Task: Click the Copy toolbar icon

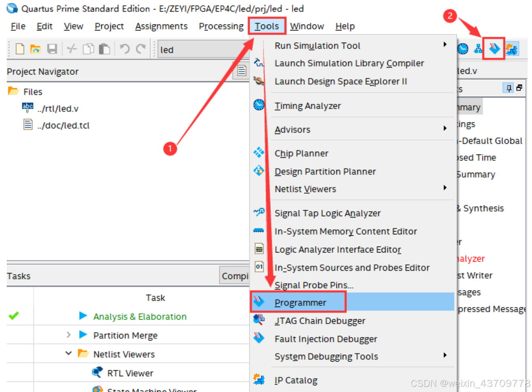Action: (x=88, y=49)
